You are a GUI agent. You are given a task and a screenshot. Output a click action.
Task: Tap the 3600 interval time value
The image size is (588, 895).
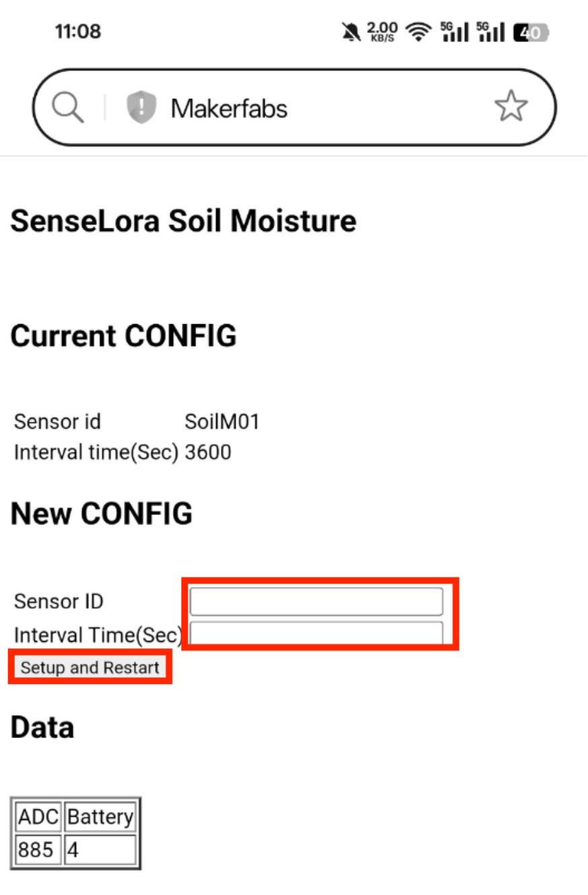(x=207, y=452)
